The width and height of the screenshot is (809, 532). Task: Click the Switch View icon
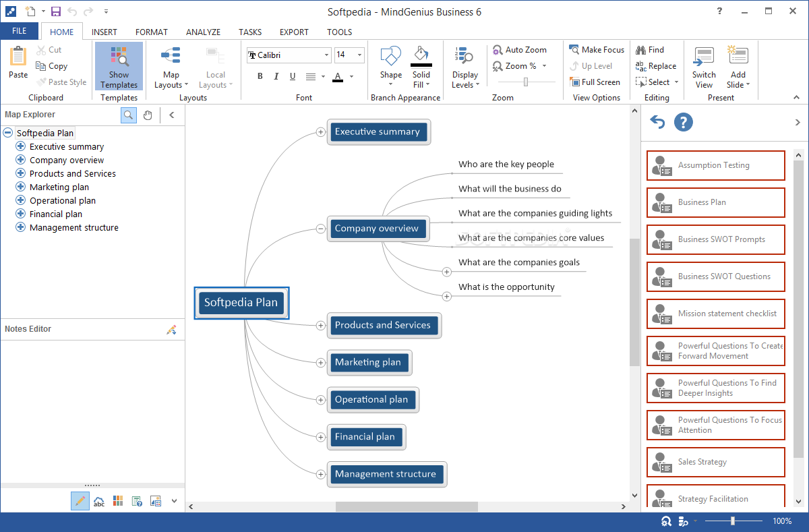click(704, 67)
